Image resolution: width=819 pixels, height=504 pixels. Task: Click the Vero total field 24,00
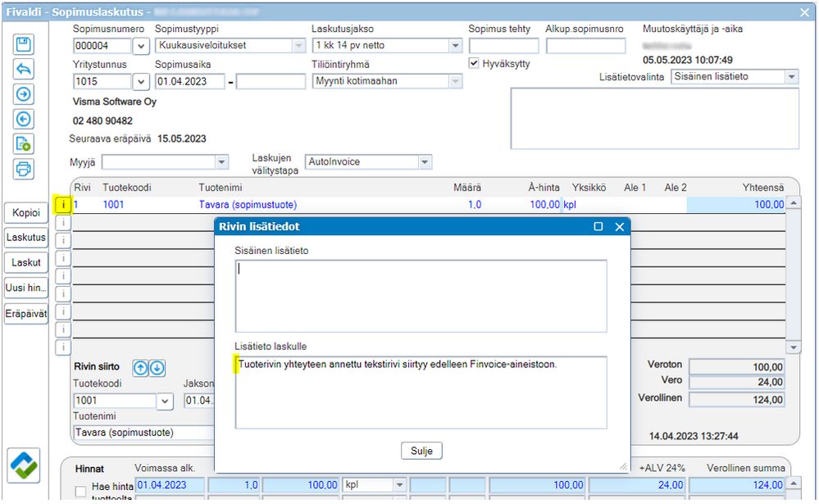[736, 383]
